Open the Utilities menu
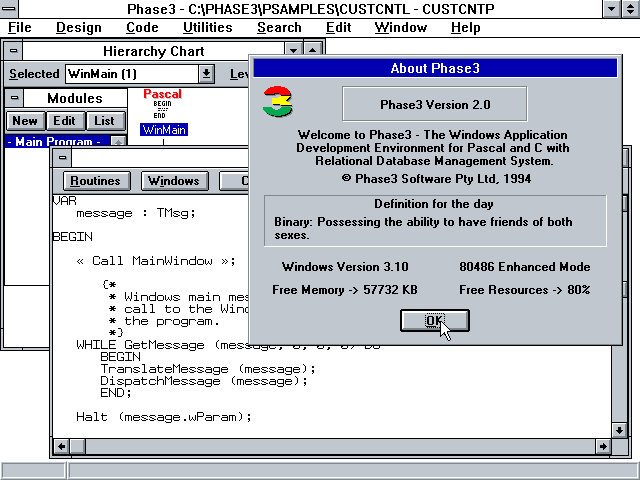The width and height of the screenshot is (640, 480). 207,27
